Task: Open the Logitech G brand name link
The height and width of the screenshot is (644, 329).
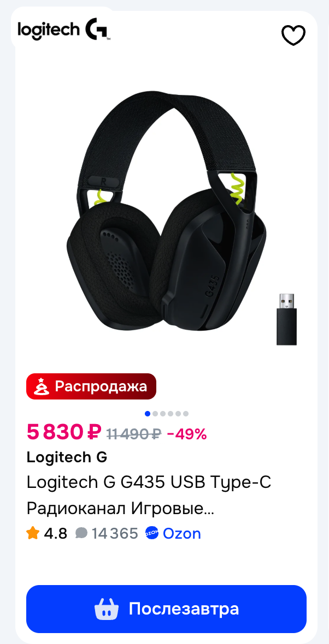Action: [67, 457]
